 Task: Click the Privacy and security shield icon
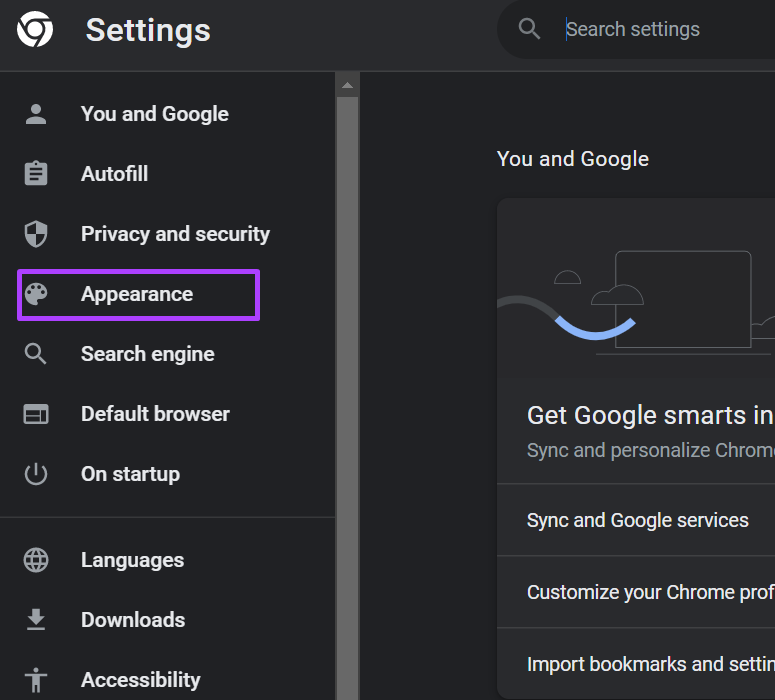click(x=36, y=234)
